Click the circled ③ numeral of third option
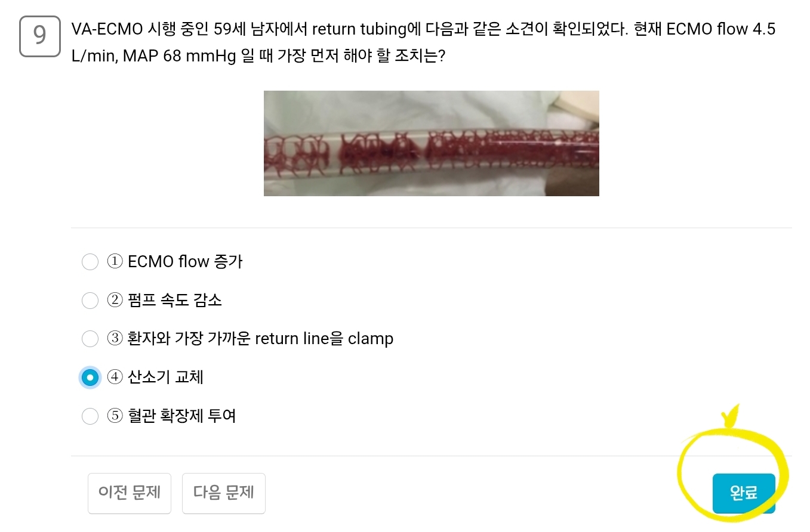810x532 pixels. coord(115,339)
